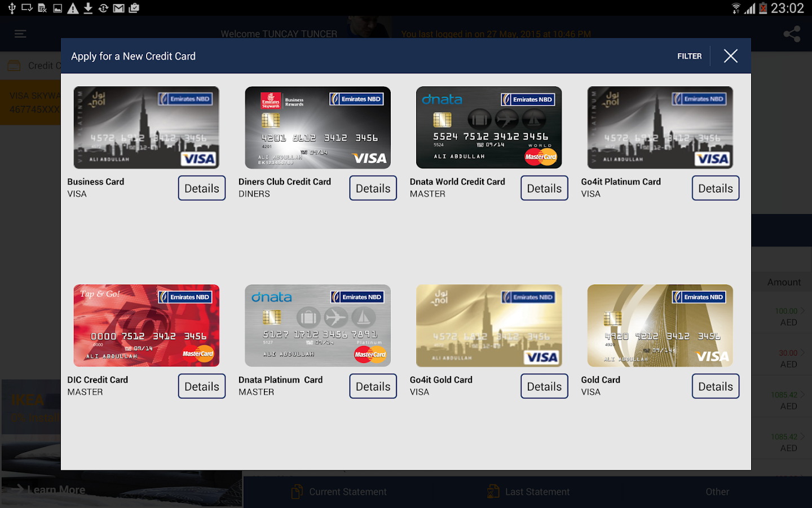This screenshot has width=812, height=508.
Task: Open the FILTER options
Action: (x=689, y=56)
